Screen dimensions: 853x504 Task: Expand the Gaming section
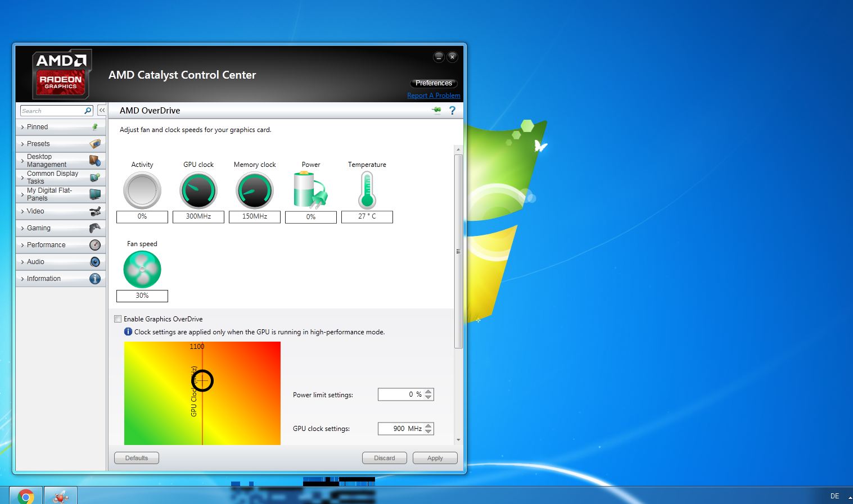click(x=61, y=228)
